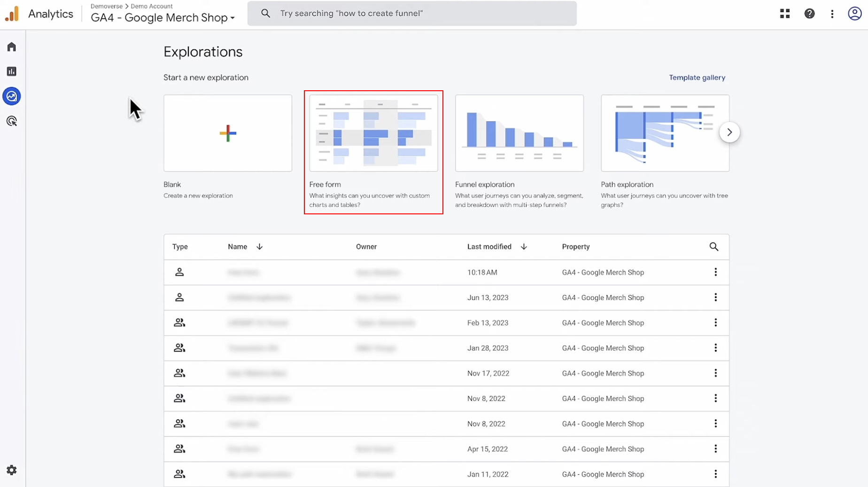
Task: Open the Home icon in sidebar
Action: [12, 47]
